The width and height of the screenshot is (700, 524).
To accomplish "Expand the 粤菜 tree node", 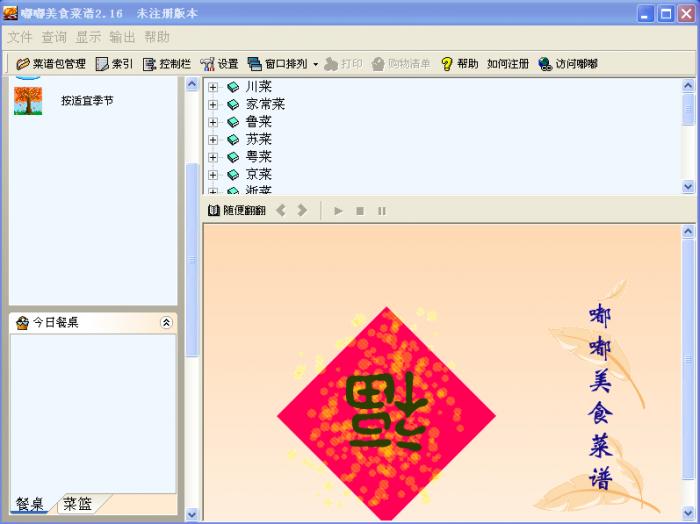I will point(213,157).
